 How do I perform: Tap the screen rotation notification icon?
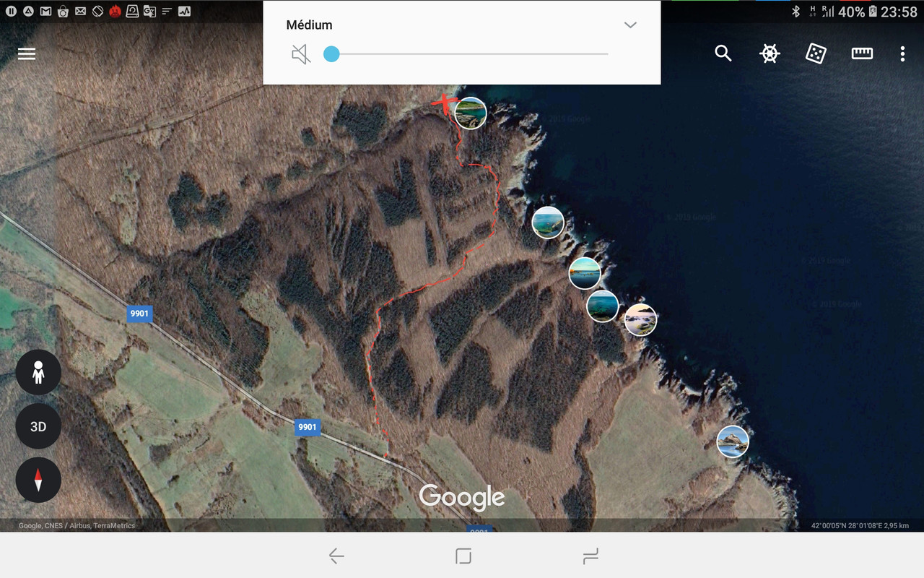(x=97, y=12)
